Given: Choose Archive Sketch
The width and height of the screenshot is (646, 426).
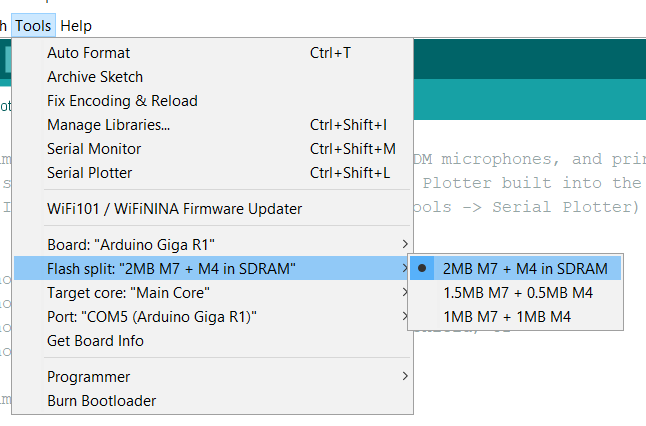Looking at the screenshot, I should click(x=95, y=77).
